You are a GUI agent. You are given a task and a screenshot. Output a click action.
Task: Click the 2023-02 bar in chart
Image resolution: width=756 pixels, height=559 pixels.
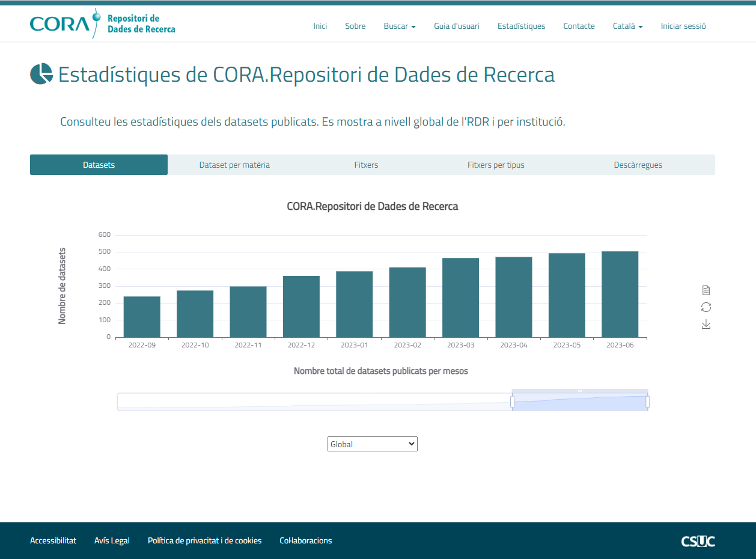(x=407, y=302)
